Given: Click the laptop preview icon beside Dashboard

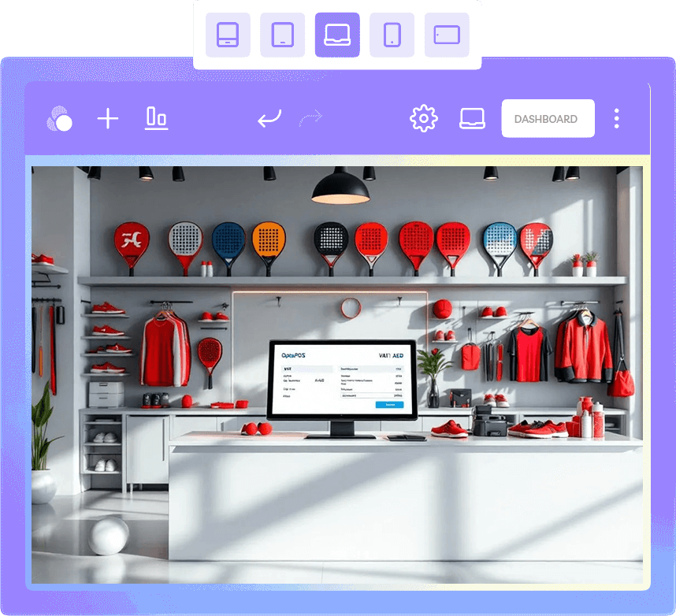Looking at the screenshot, I should point(472,118).
